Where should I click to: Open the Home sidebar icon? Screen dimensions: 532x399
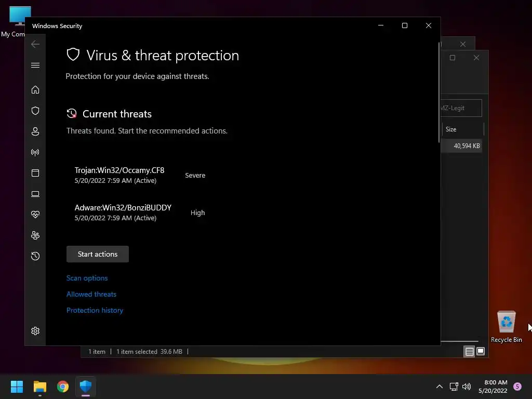35,89
